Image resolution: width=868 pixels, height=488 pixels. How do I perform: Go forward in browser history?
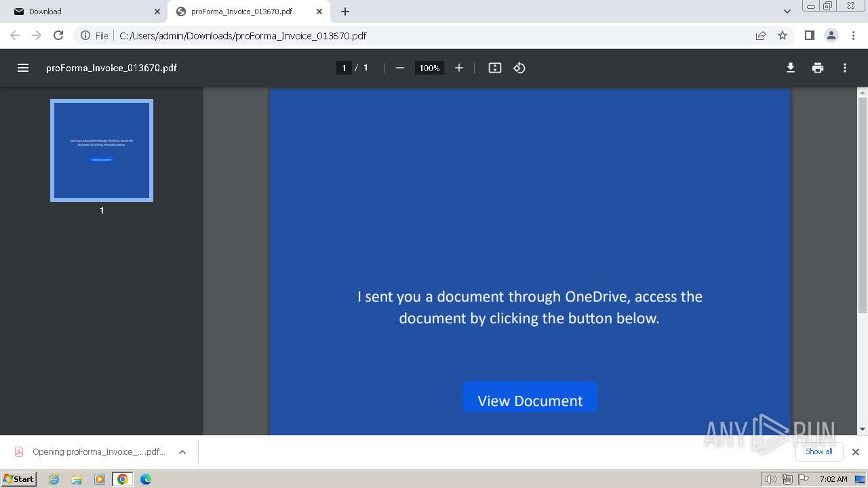(x=37, y=35)
